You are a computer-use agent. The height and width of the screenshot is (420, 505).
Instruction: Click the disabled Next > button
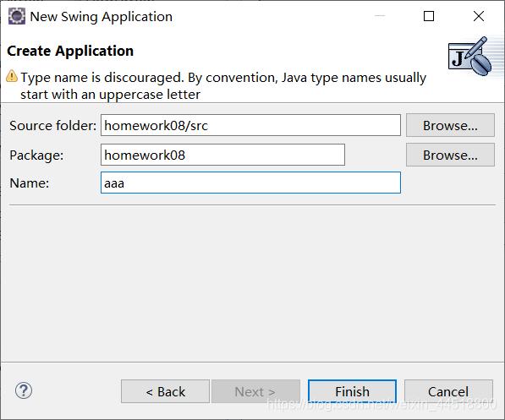coord(255,391)
